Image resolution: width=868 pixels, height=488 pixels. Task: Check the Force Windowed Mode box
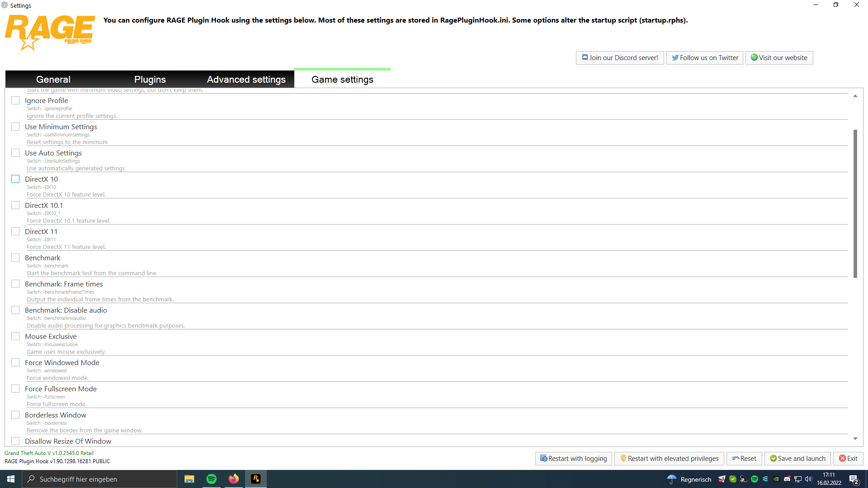click(15, 362)
